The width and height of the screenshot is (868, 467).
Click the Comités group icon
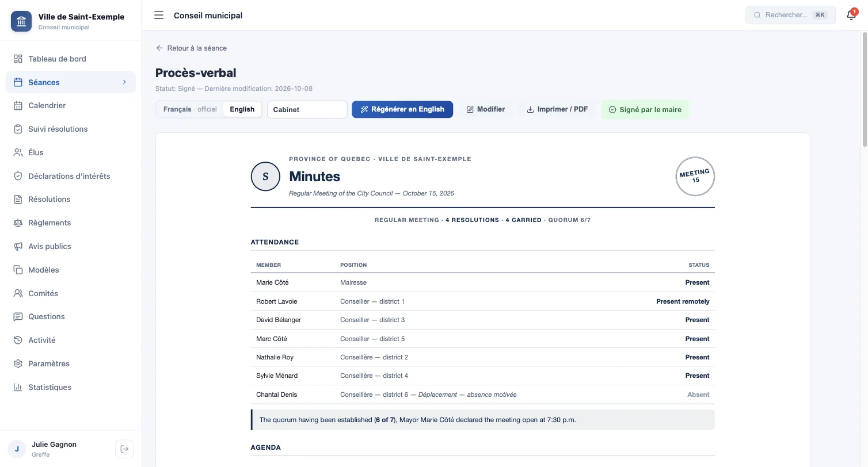click(x=18, y=293)
